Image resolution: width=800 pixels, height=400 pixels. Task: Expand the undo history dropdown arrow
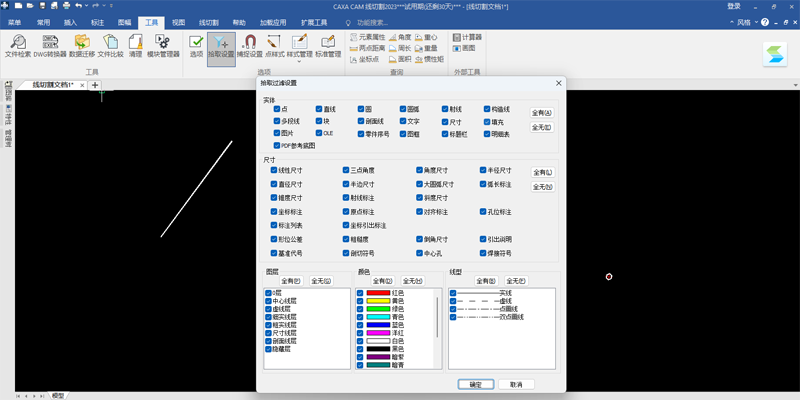(x=86, y=6)
